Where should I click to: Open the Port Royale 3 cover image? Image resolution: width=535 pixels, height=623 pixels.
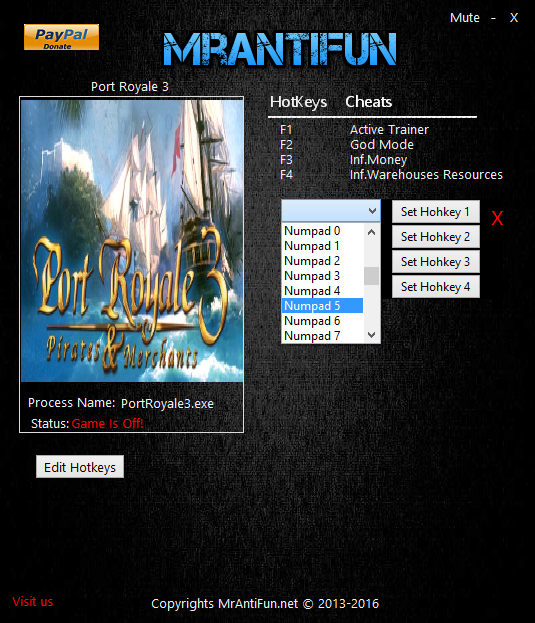pyautogui.click(x=132, y=241)
